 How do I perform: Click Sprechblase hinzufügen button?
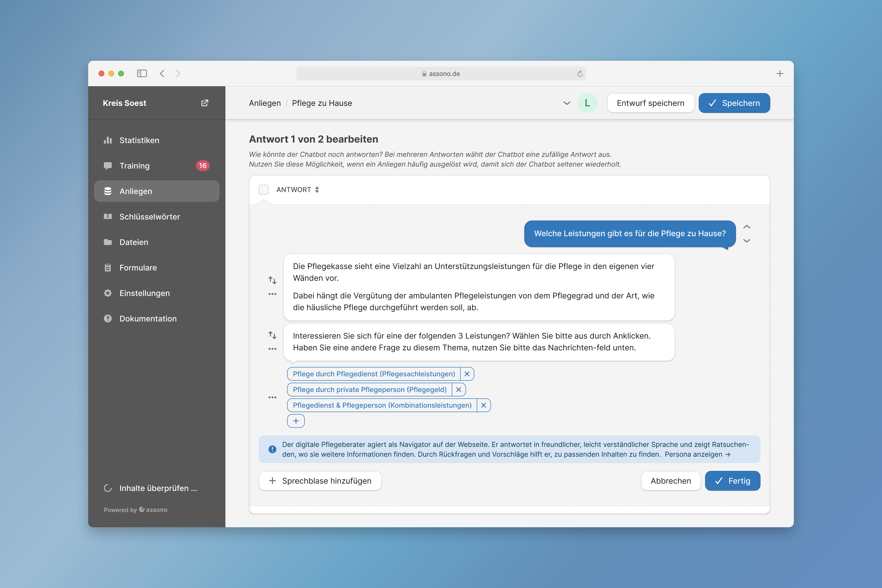(x=320, y=481)
